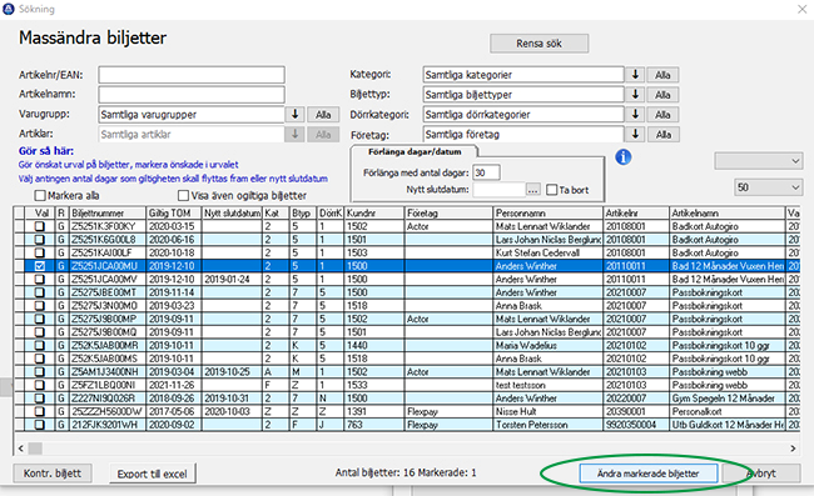Click Ändra markerade biljetter button
Image resolution: width=814 pixels, height=496 pixels.
[648, 473]
